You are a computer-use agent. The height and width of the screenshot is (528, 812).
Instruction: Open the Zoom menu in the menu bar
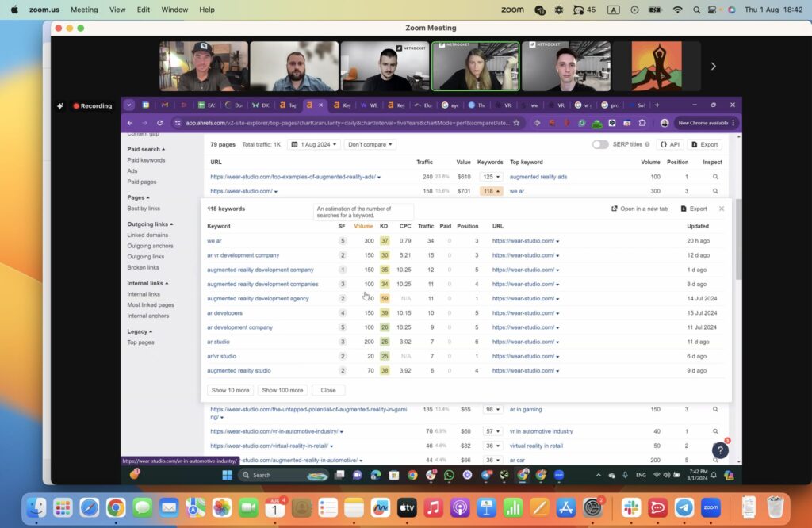point(44,9)
